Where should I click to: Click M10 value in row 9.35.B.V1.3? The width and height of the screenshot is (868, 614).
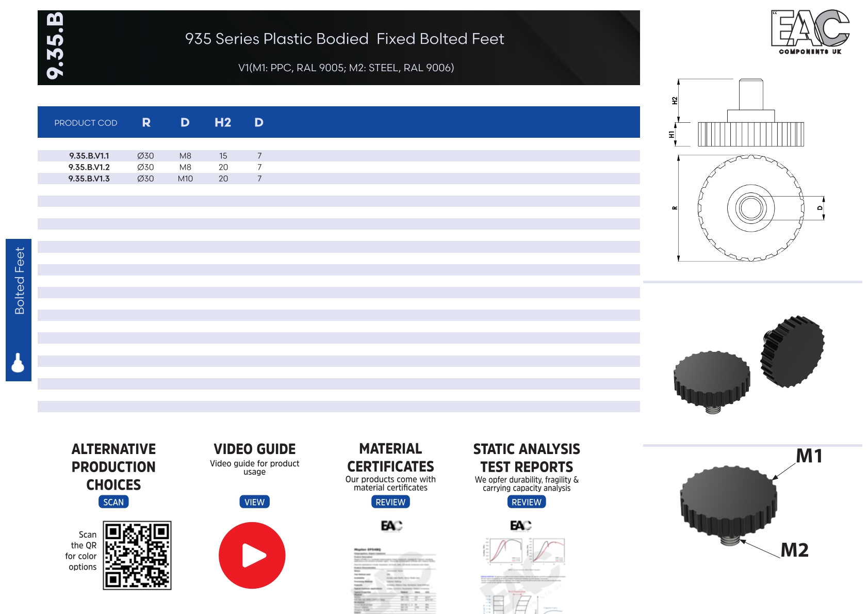pos(185,179)
